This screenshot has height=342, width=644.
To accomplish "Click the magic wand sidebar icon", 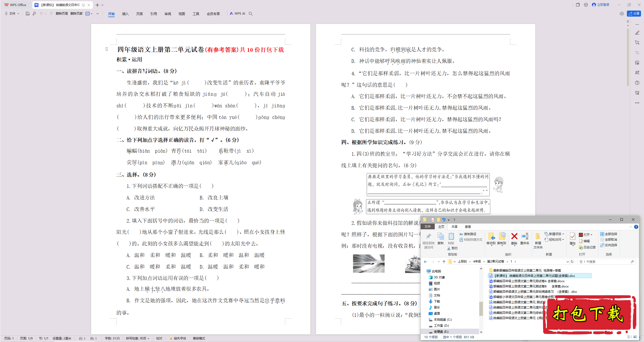I will click(x=637, y=73).
